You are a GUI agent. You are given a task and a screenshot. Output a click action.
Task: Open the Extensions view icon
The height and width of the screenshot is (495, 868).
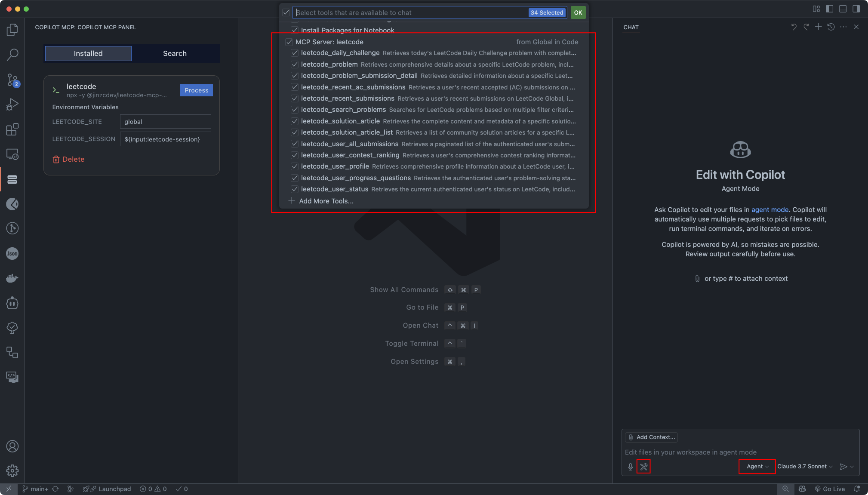coord(12,129)
